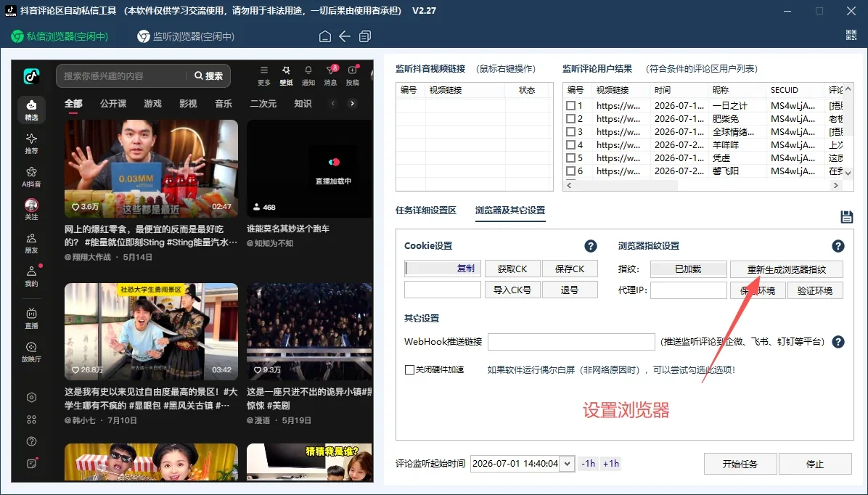Click the -1h time adjust button
868x495 pixels.
(x=588, y=464)
